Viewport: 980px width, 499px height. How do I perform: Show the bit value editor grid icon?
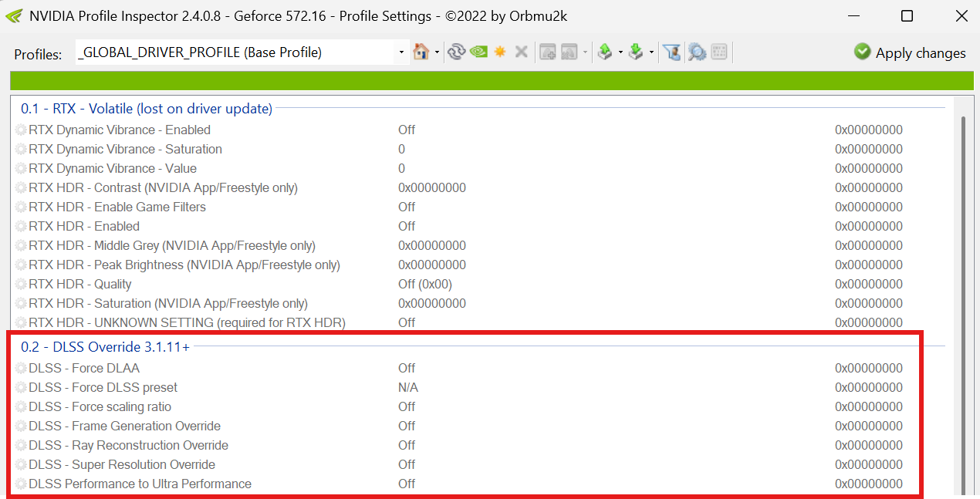(719, 52)
